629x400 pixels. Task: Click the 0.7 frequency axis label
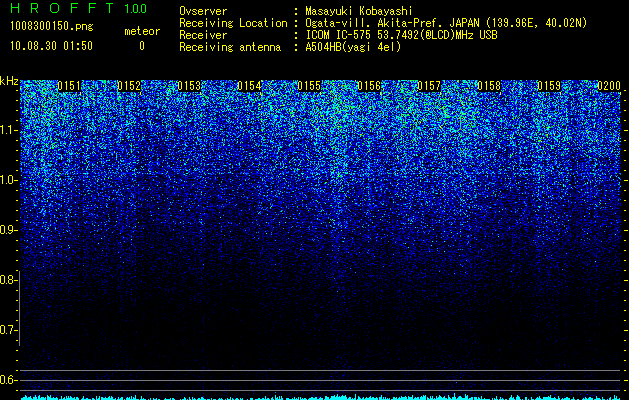point(7,330)
